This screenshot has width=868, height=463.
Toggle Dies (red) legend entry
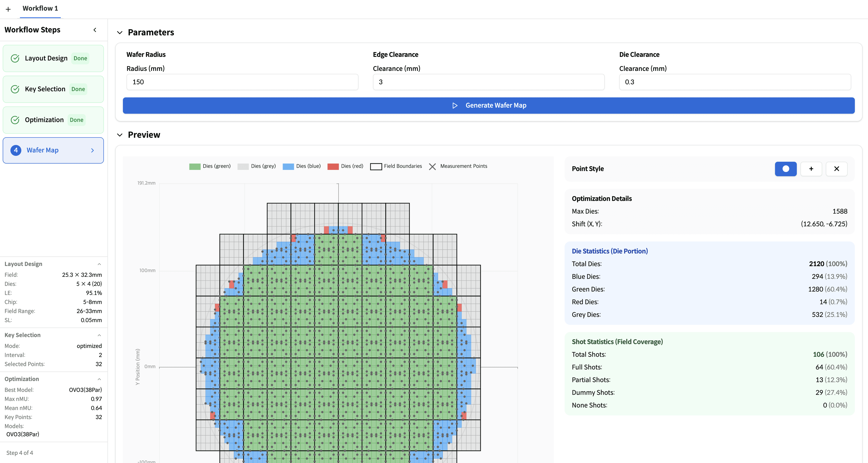[345, 166]
